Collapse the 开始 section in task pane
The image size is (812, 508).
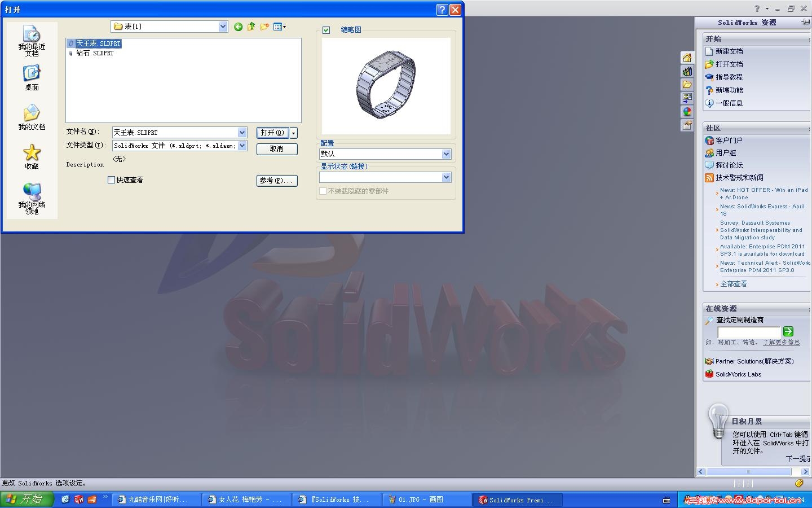pyautogui.click(x=809, y=39)
